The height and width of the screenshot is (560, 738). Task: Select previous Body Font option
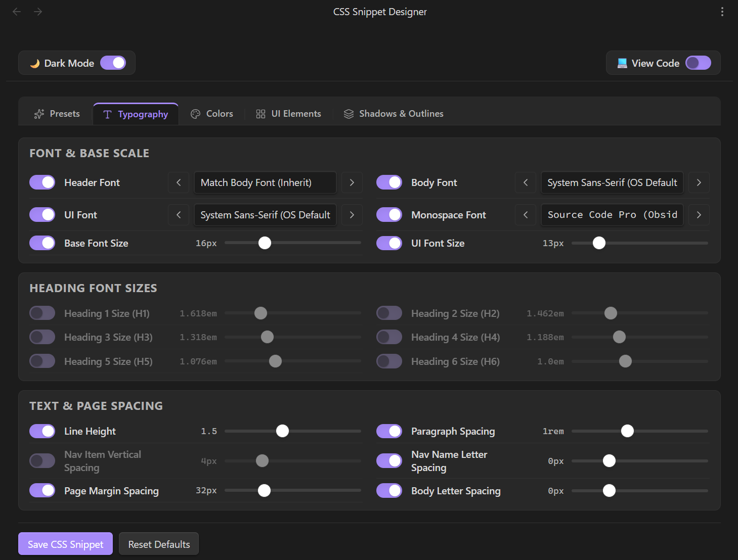(526, 182)
